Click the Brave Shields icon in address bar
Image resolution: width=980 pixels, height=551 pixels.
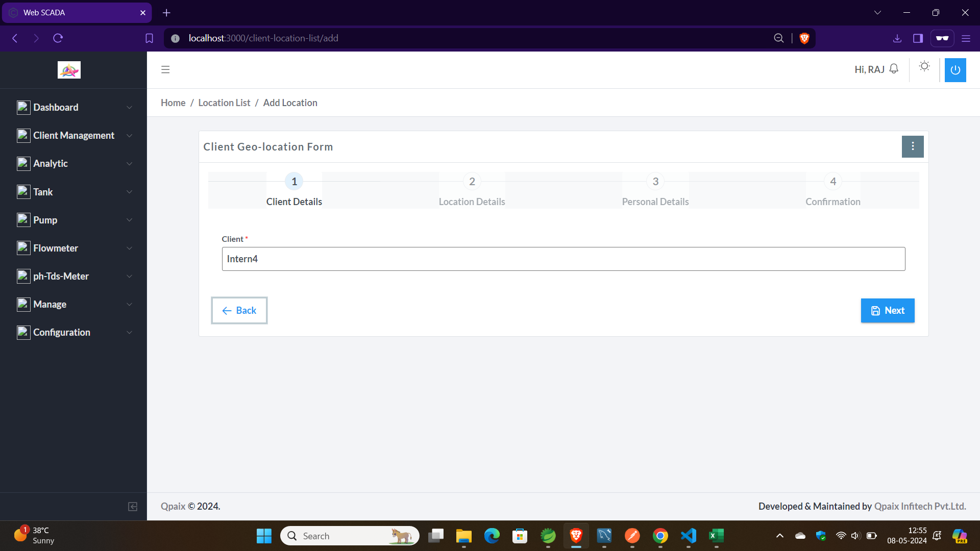tap(804, 38)
